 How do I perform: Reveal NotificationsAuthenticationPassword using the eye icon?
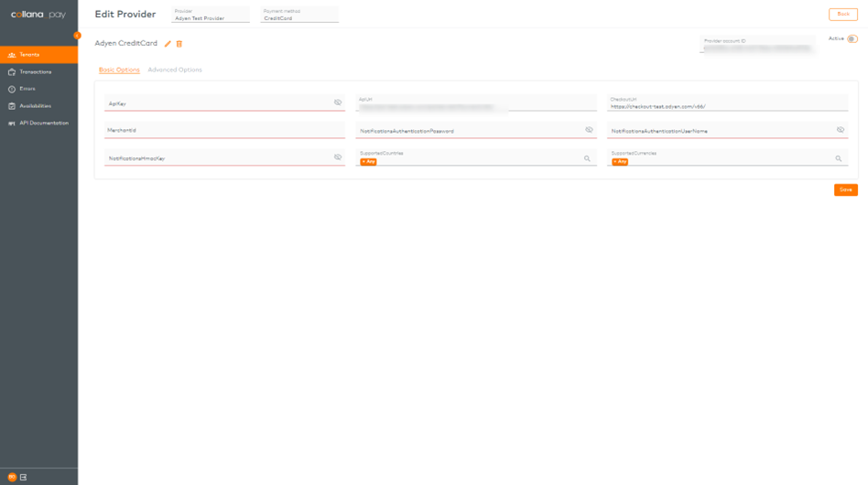(x=589, y=130)
